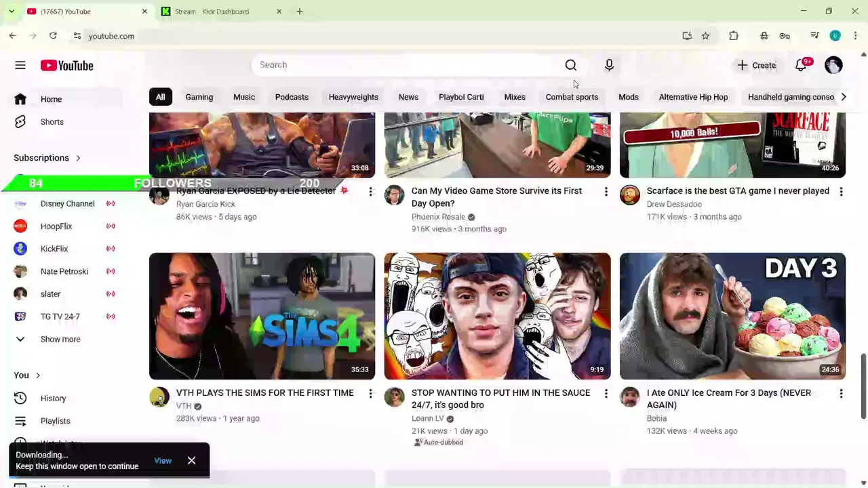Open more options for Ryan Garcia video
This screenshot has height=488, width=868.
click(370, 192)
